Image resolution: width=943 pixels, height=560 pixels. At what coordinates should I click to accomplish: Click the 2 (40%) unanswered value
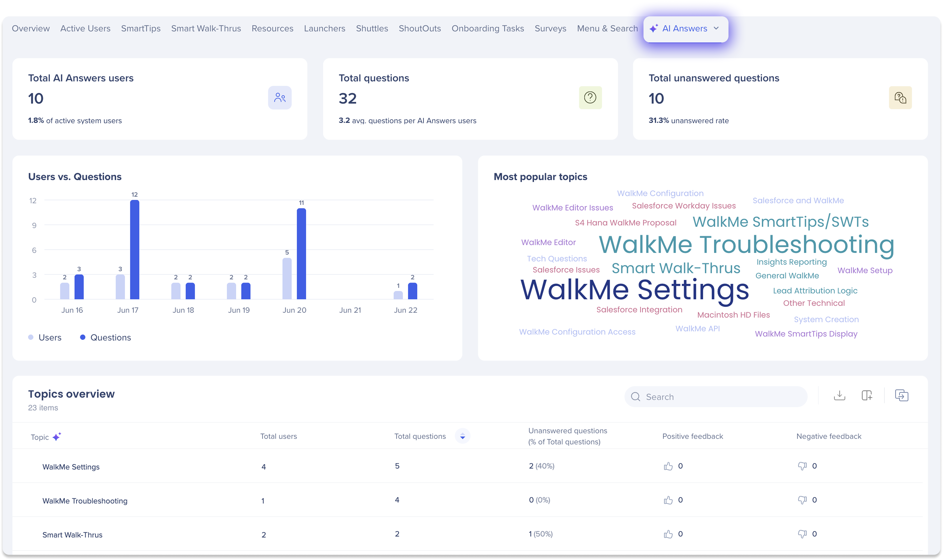(x=541, y=466)
